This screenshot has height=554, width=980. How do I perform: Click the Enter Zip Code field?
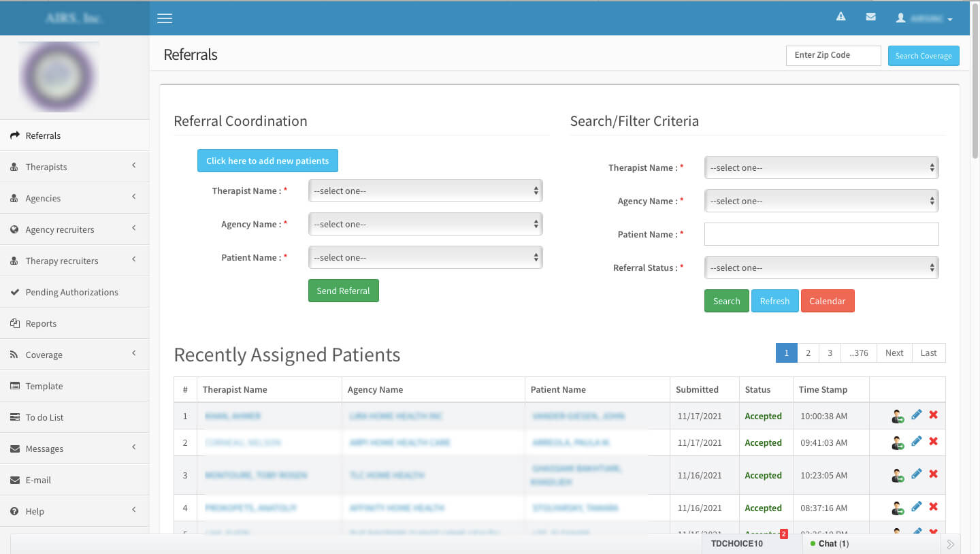coord(833,55)
